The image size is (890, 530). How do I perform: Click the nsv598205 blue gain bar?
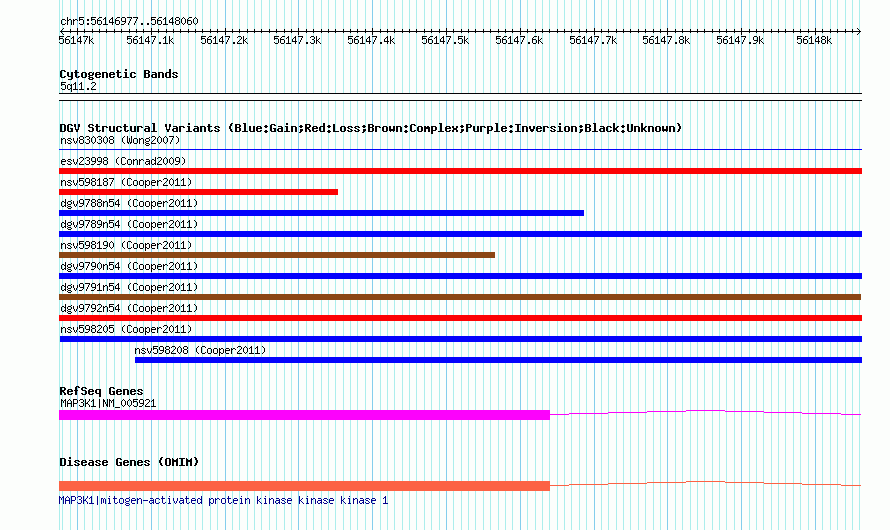tap(461, 339)
